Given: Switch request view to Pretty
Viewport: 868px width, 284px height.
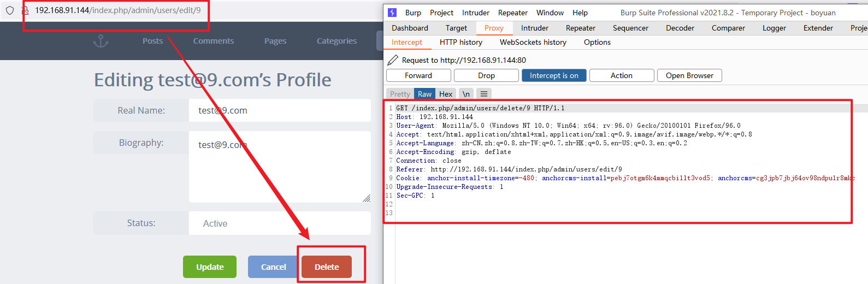Looking at the screenshot, I should click(400, 94).
